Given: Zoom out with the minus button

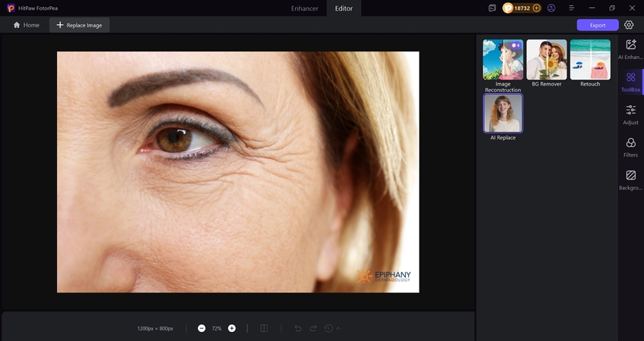Looking at the screenshot, I should point(202,328).
